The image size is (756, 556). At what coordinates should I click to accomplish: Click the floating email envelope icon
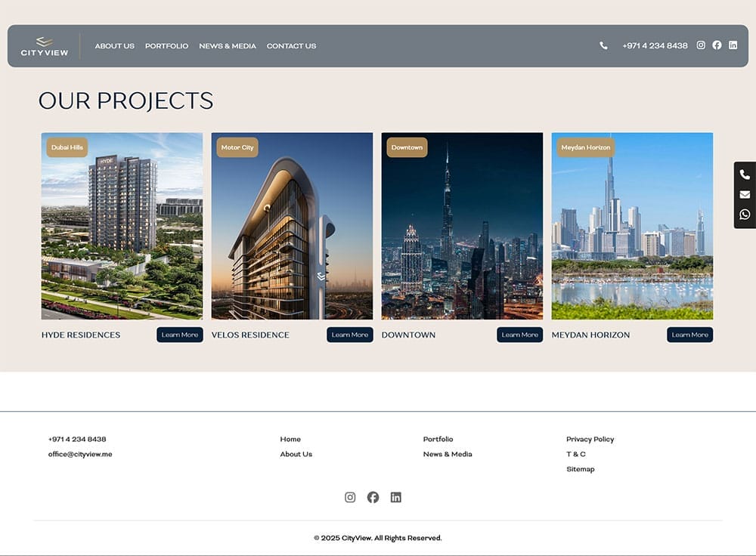click(745, 195)
